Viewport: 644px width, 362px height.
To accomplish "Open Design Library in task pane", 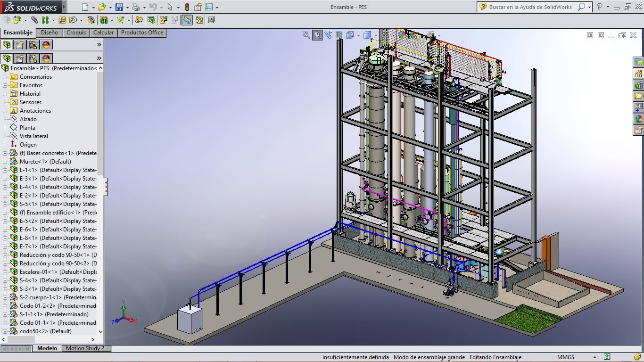I will point(638,85).
